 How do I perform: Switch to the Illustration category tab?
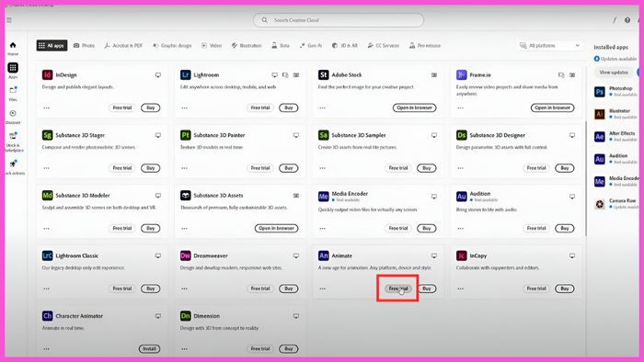pos(247,46)
